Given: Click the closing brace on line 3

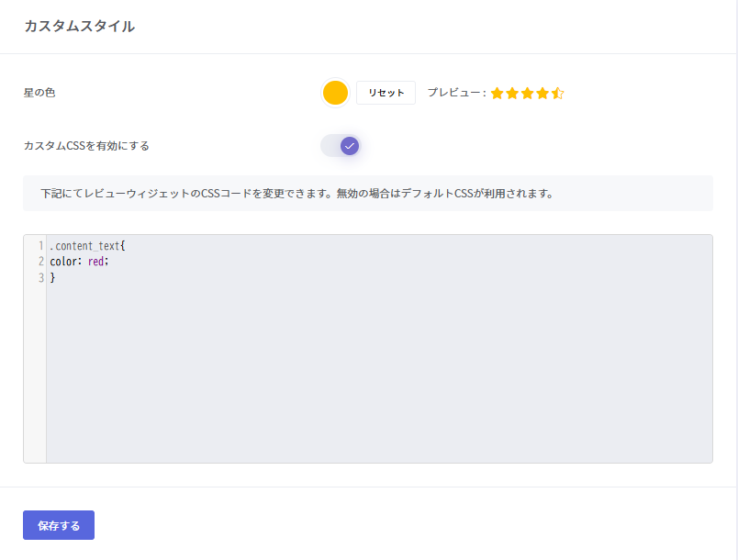Looking at the screenshot, I should tap(52, 277).
